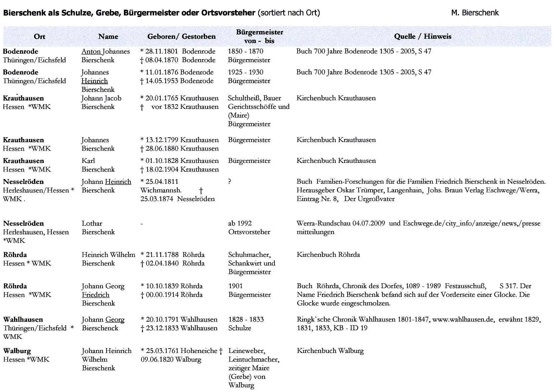Image resolution: width=553 pixels, height=392 pixels.
Task: Click underlined "Heinrich" in second Bodenrode entry
Action: [x=95, y=81]
